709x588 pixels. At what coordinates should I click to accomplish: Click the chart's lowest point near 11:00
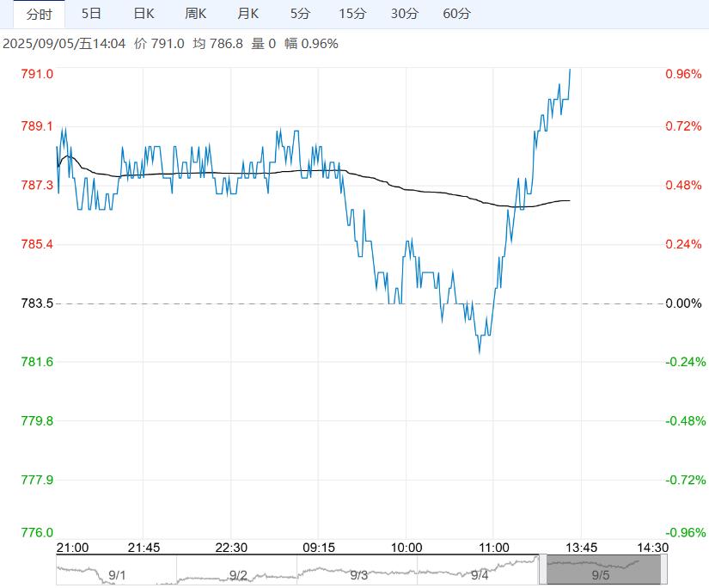coord(480,351)
